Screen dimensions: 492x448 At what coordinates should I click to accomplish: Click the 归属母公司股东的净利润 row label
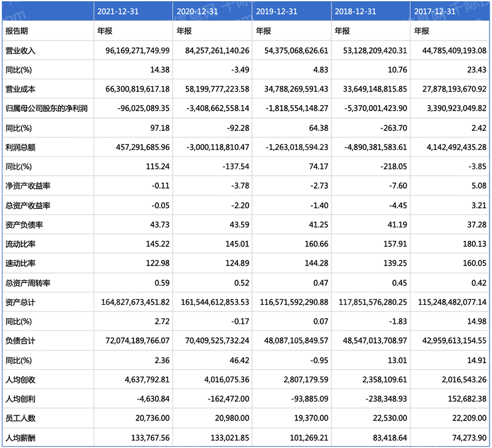point(47,109)
